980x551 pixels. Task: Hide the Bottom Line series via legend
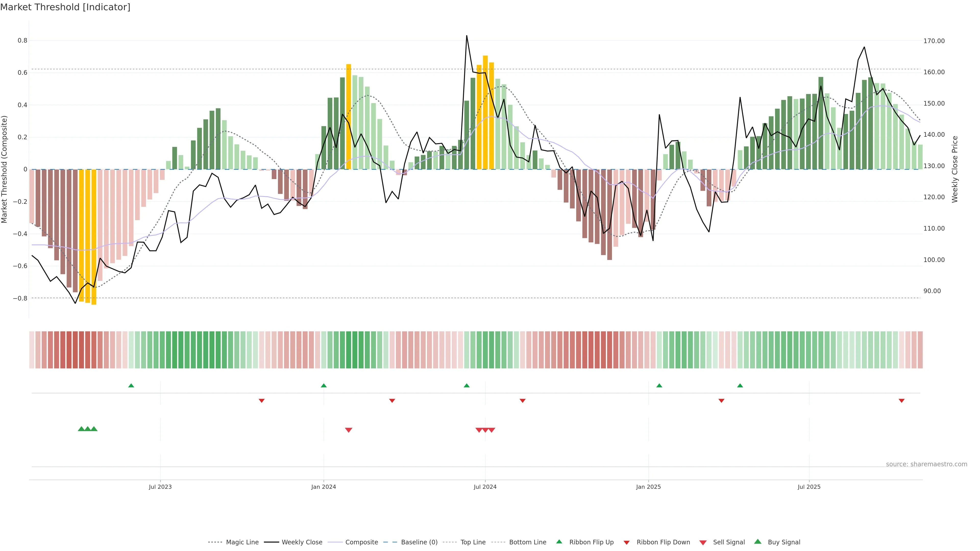(x=527, y=542)
